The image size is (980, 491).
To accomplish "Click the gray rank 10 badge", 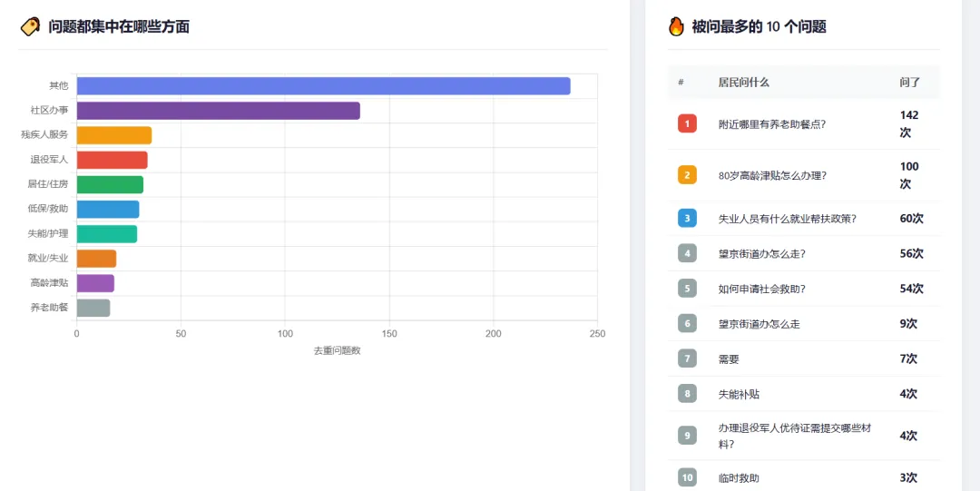I will [x=687, y=477].
